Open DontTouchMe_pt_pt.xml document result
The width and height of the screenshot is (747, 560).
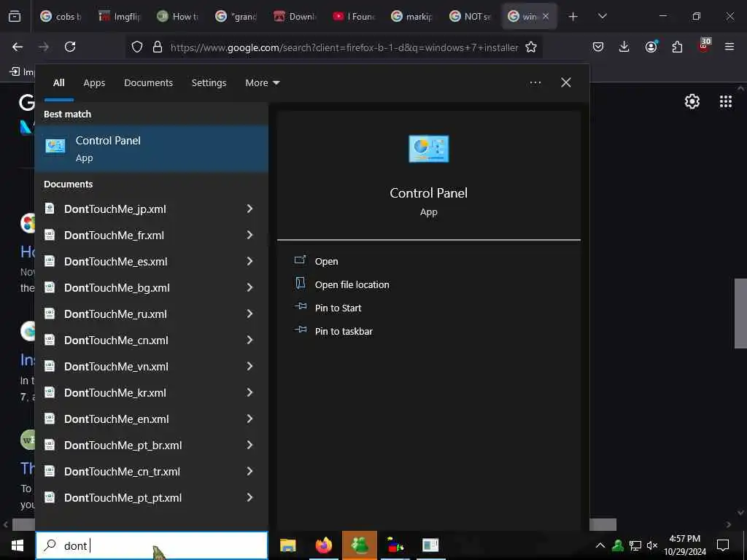point(152,497)
